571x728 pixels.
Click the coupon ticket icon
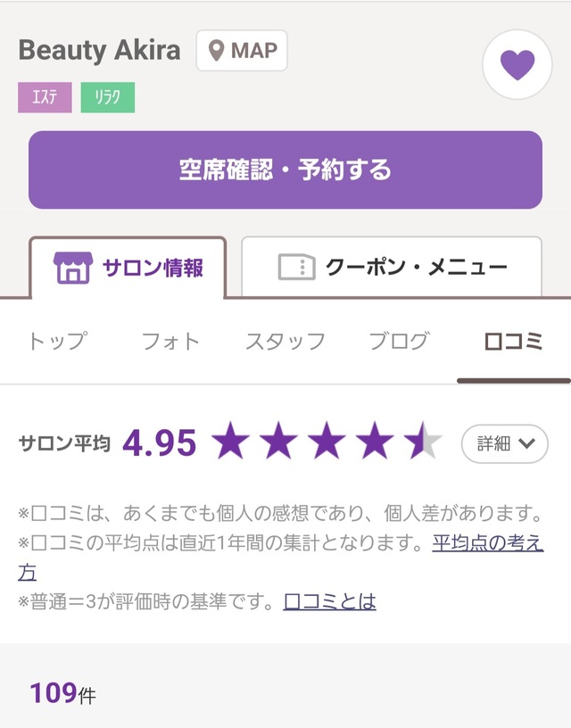tap(296, 267)
